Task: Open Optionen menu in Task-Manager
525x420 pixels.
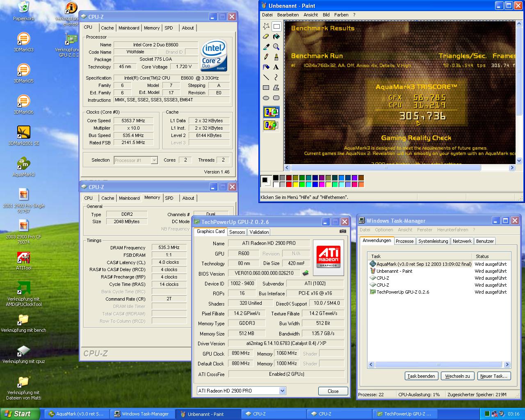Action: click(384, 230)
